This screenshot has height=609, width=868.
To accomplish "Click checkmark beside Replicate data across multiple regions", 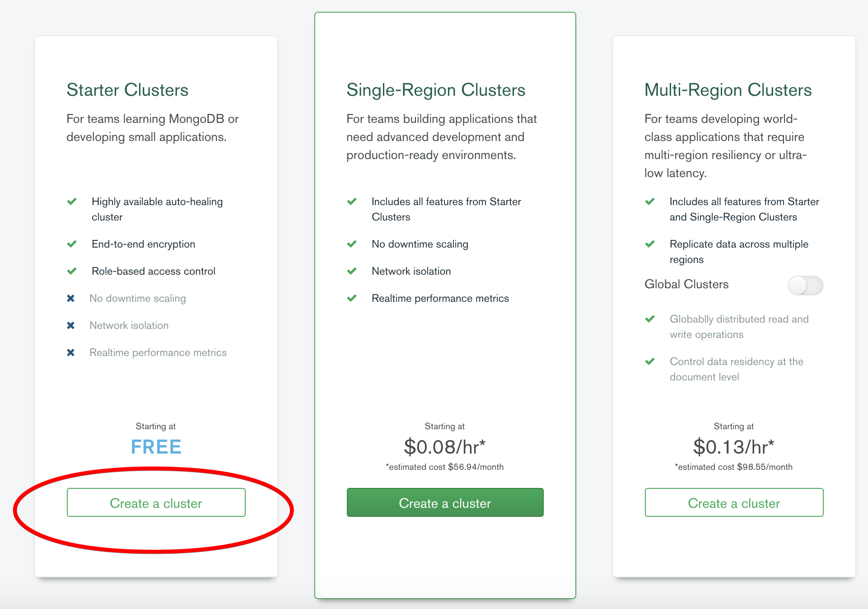I will (650, 244).
